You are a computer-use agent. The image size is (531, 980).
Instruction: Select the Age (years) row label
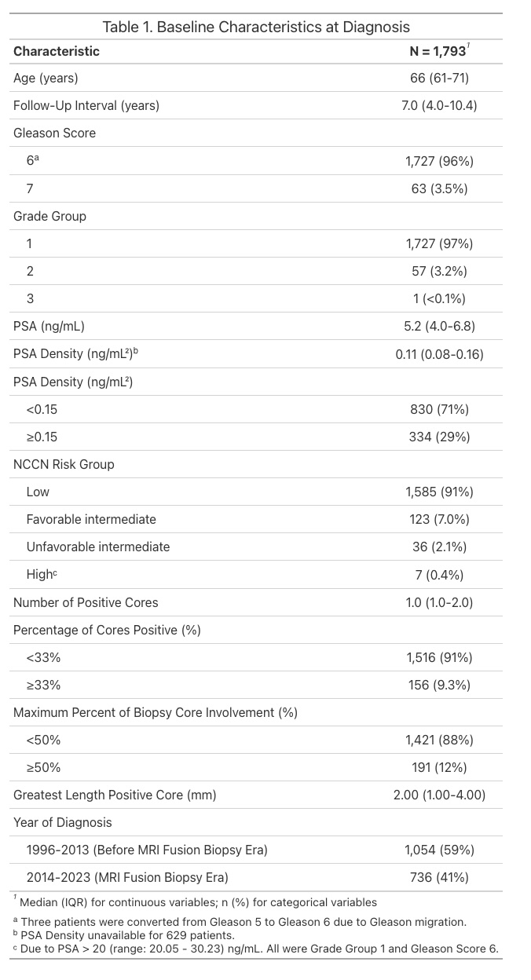[x=46, y=78]
